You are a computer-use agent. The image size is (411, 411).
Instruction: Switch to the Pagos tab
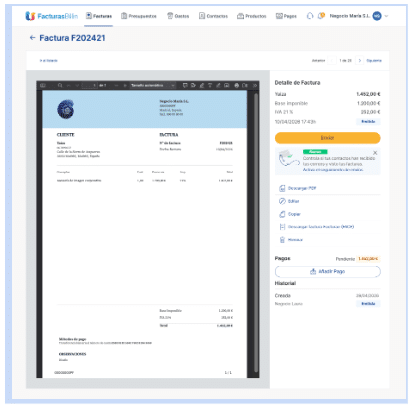[286, 16]
